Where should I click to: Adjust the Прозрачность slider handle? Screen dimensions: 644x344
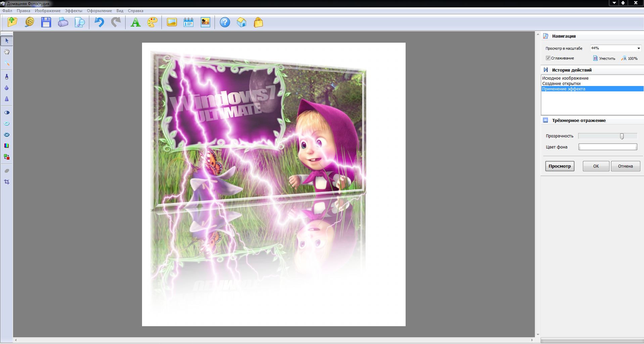[x=622, y=136]
